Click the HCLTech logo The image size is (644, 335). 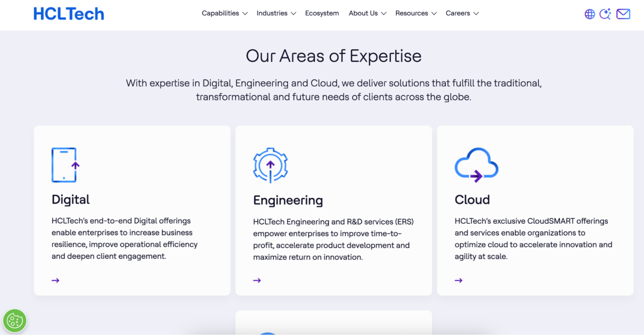click(x=69, y=14)
